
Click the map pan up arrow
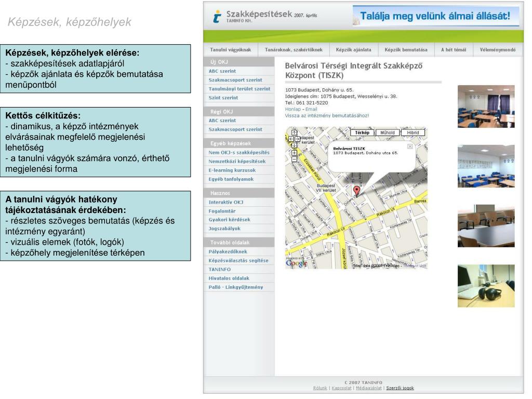tap(294, 132)
